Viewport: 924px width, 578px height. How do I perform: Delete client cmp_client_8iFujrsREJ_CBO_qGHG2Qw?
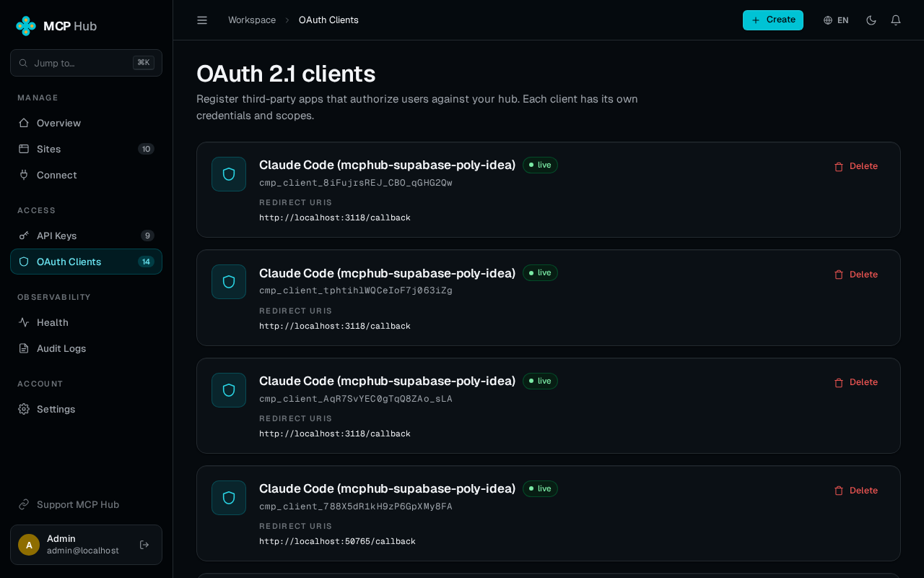(856, 166)
